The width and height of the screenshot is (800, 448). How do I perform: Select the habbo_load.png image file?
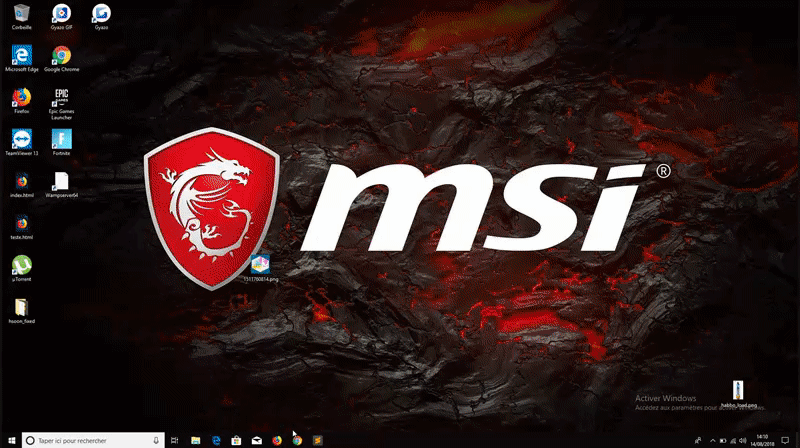point(738,394)
